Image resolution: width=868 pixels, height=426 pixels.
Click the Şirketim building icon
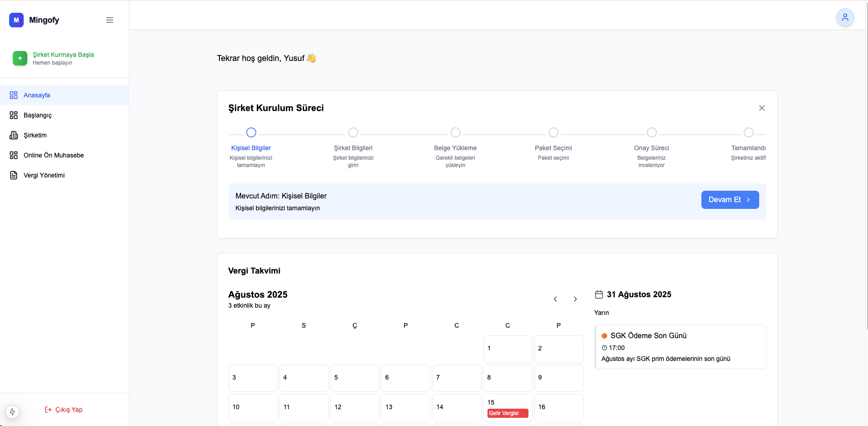point(14,135)
